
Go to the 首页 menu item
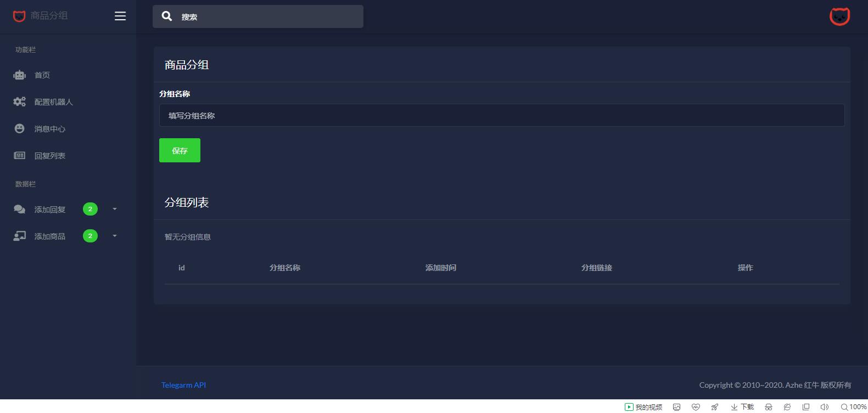(42, 75)
